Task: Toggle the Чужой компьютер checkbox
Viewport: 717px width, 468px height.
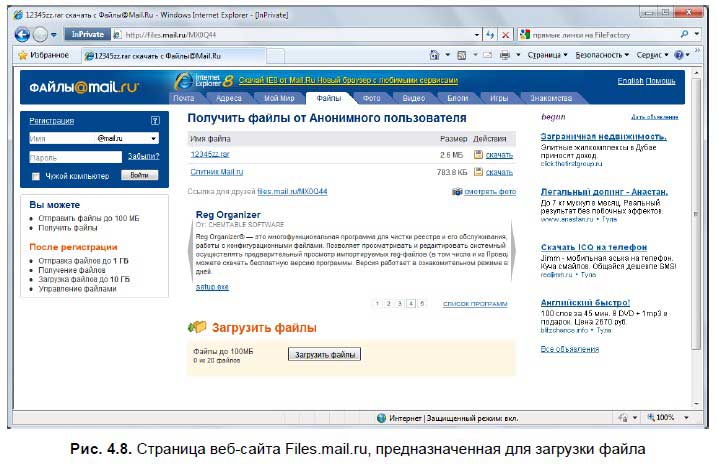Action: coord(36,176)
